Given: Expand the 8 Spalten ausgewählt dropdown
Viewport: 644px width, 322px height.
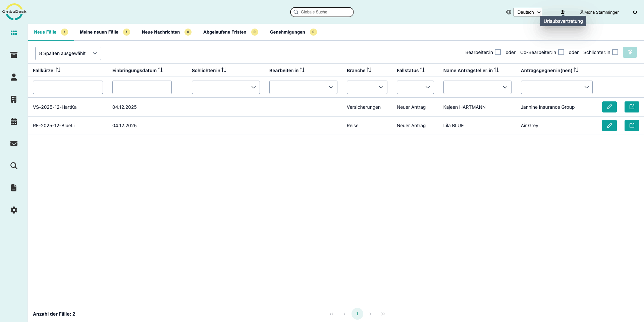Looking at the screenshot, I should 68,53.
